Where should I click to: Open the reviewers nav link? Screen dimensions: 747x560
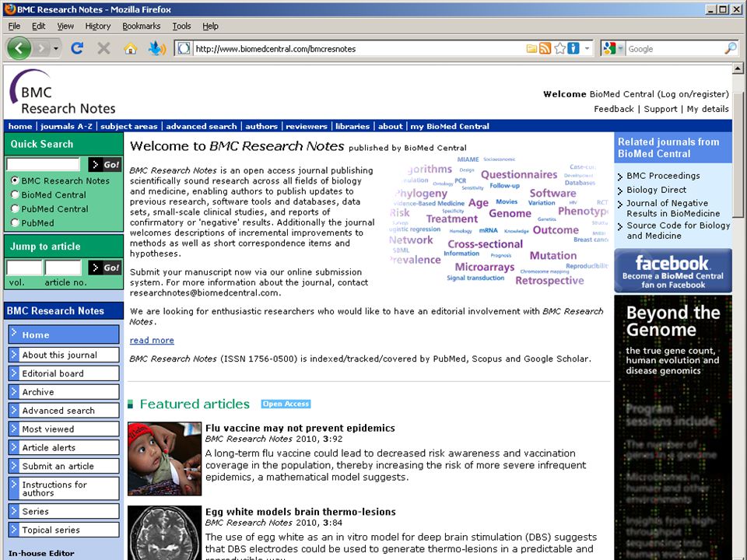pyautogui.click(x=307, y=126)
